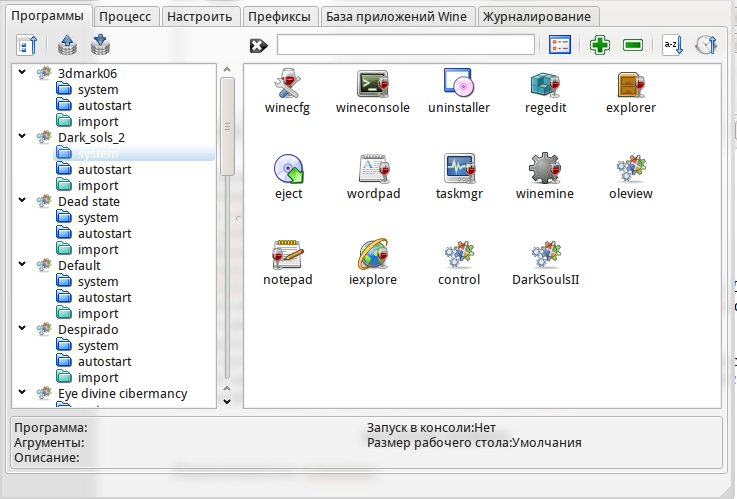This screenshot has width=737, height=499.
Task: Open the regedit icon
Action: (x=545, y=85)
